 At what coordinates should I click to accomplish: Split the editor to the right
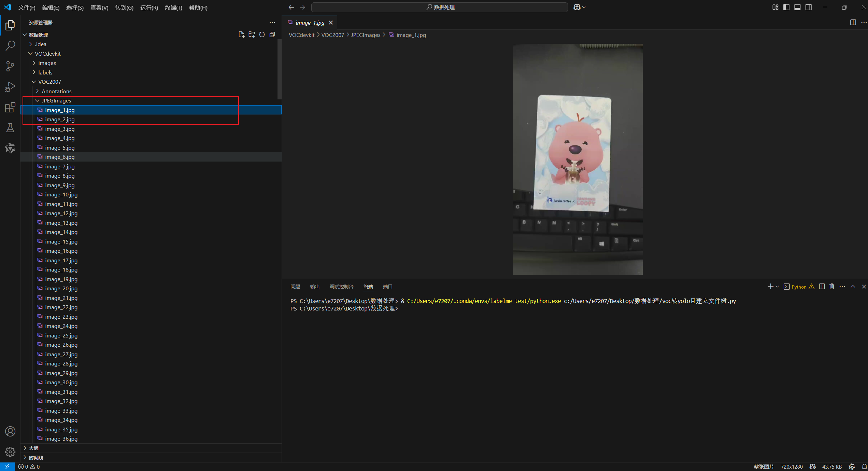pyautogui.click(x=853, y=23)
